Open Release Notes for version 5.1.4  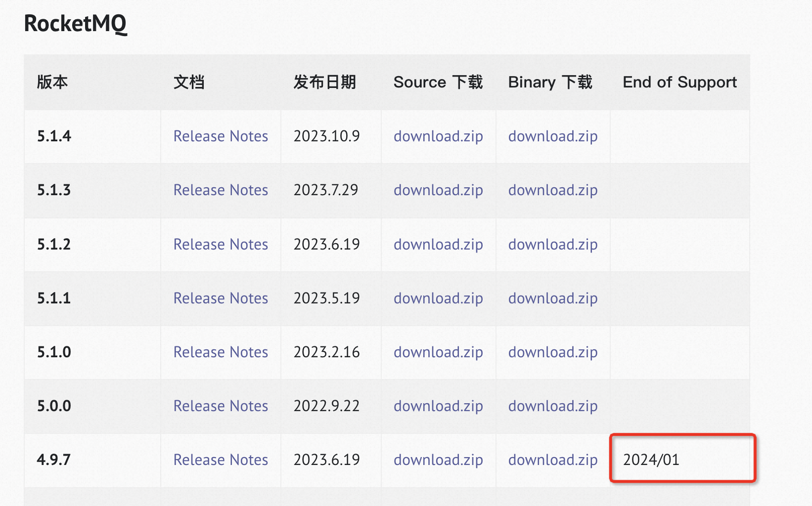click(221, 136)
